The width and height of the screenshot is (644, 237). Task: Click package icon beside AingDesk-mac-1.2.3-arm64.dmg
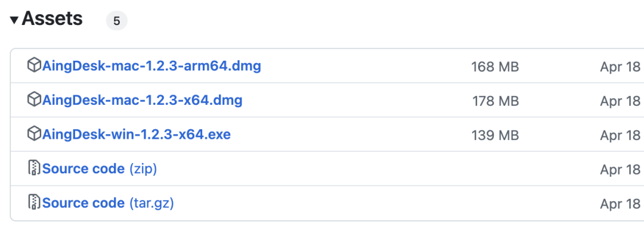coord(34,65)
